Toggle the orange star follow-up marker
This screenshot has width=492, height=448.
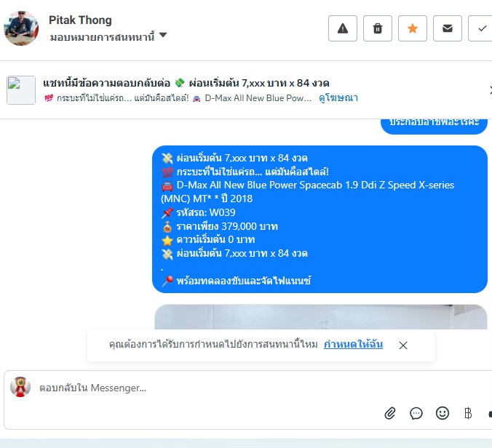pyautogui.click(x=412, y=28)
